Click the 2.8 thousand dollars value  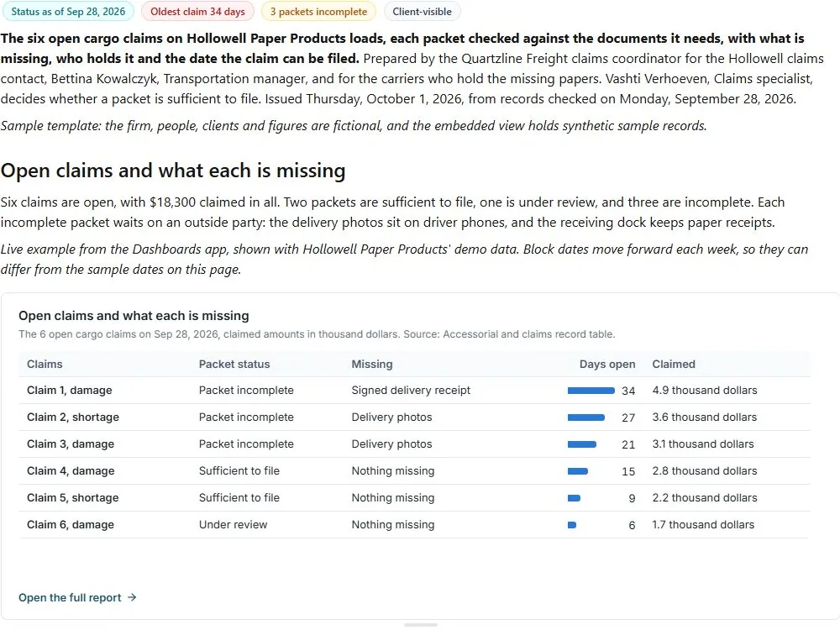point(705,471)
